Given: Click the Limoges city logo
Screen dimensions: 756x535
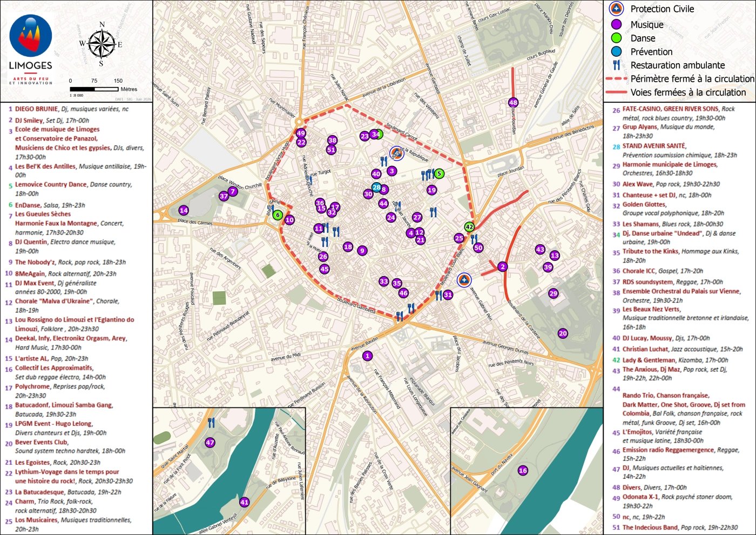Looking at the screenshot, I should (31, 49).
